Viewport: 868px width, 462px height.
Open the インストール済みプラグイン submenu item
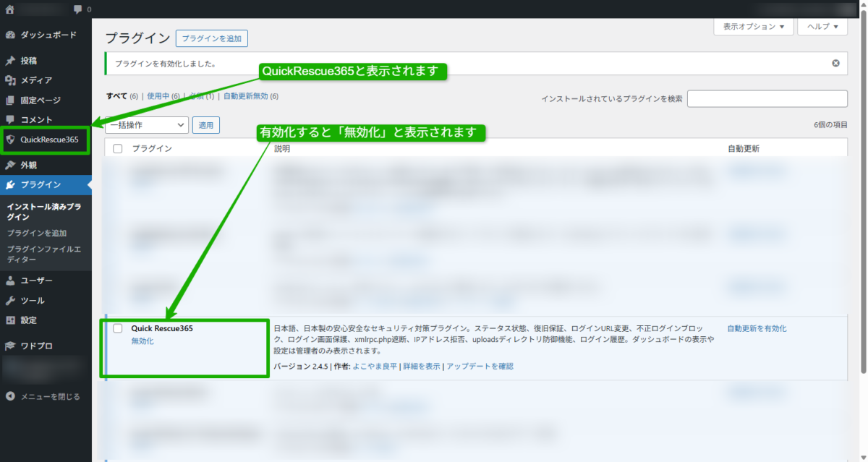45,210
